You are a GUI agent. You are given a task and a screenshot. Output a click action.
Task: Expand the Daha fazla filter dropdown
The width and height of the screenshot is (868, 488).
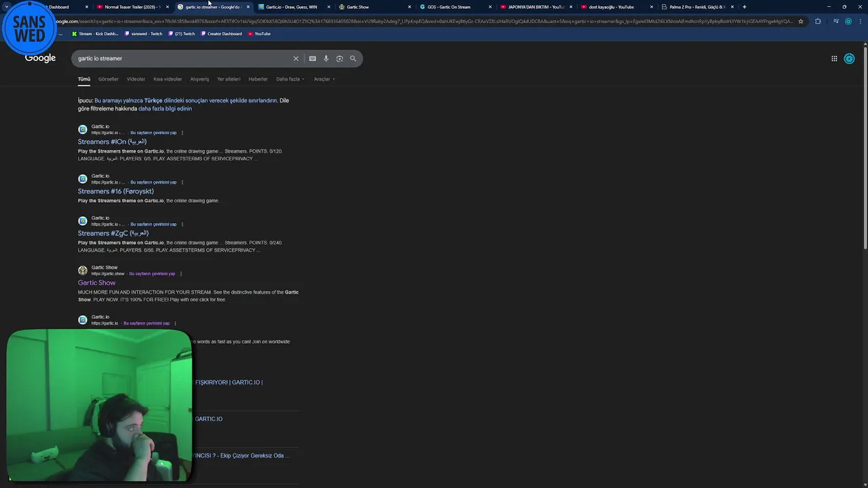(x=290, y=79)
